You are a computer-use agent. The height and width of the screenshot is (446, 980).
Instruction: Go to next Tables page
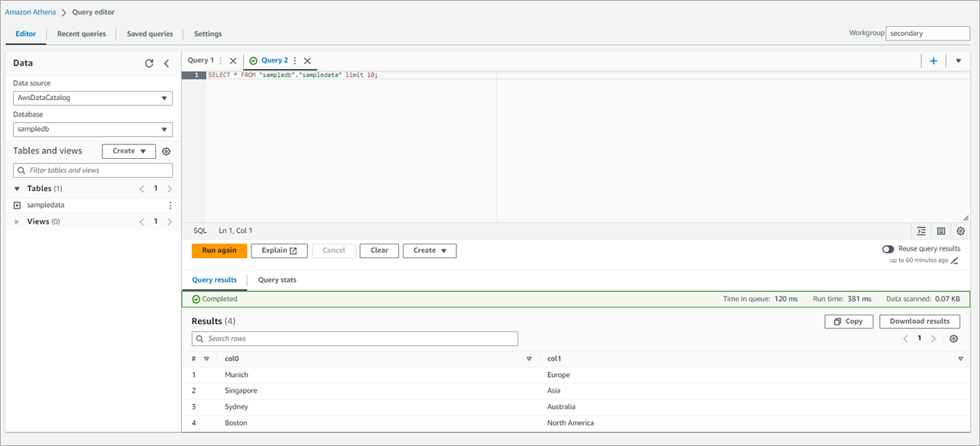(170, 189)
